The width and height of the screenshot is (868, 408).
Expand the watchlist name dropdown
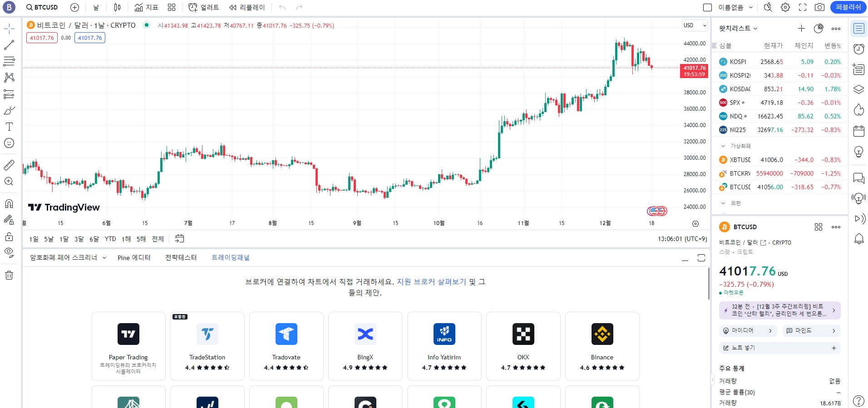(738, 28)
